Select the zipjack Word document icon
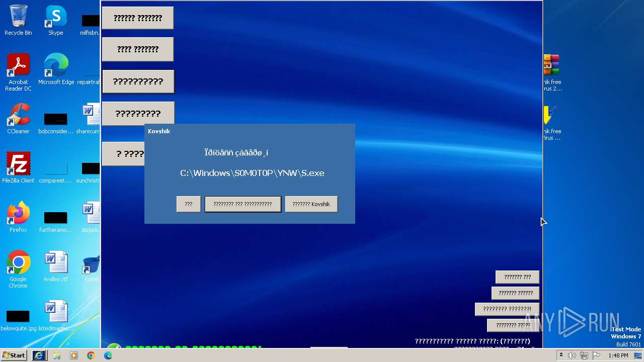Image resolution: width=644 pixels, height=362 pixels. tap(91, 217)
